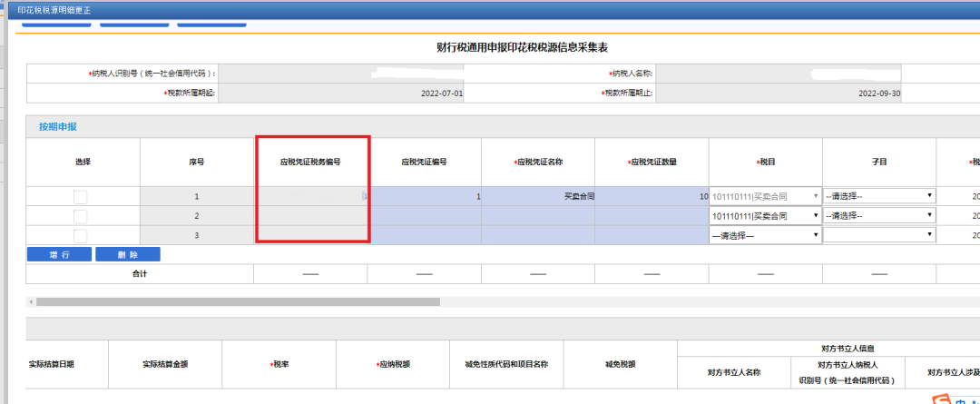Click the 序号 column header
980x404 pixels.
coord(197,162)
